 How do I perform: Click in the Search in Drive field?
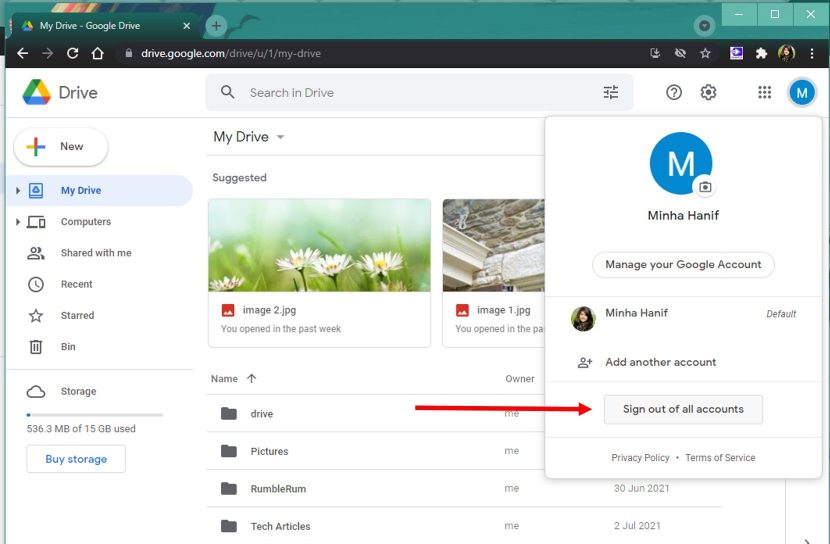419,93
